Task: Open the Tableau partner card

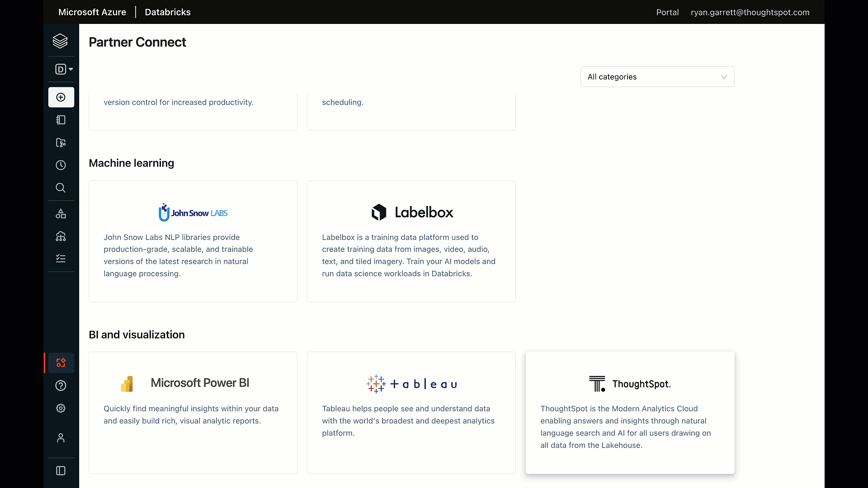Action: pos(411,413)
